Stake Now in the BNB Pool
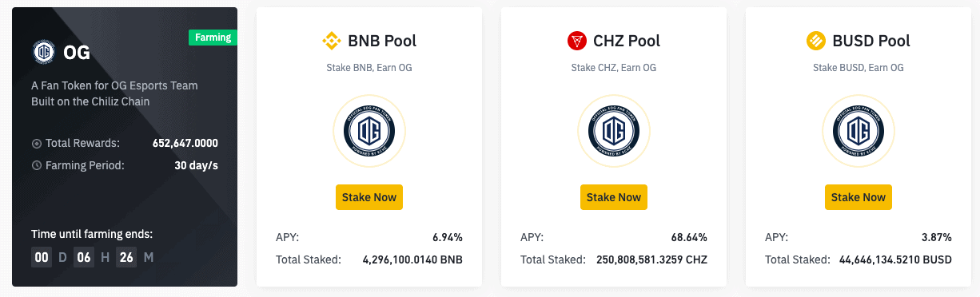This screenshot has width=980, height=297. click(369, 197)
